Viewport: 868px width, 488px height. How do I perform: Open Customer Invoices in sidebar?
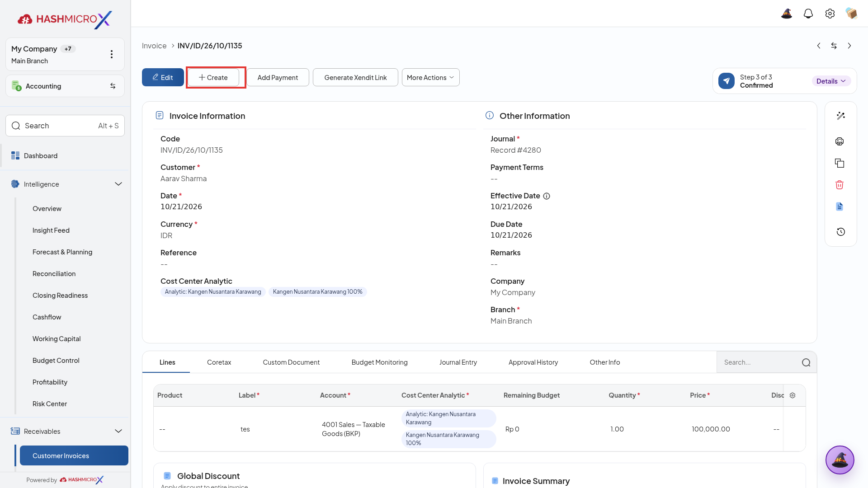tap(74, 455)
